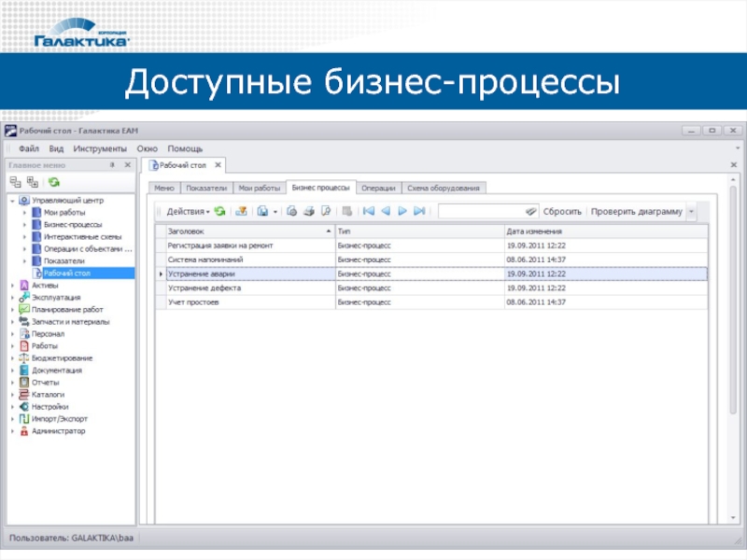Click refresh icon in Главное меню panel

click(54, 181)
